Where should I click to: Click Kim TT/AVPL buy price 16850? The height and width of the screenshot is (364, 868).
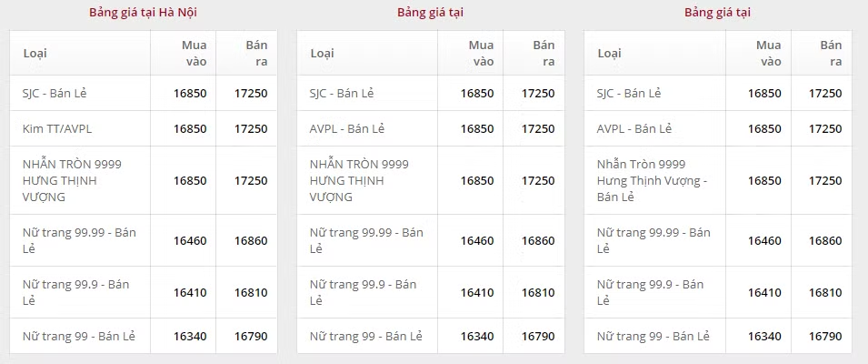click(x=190, y=128)
